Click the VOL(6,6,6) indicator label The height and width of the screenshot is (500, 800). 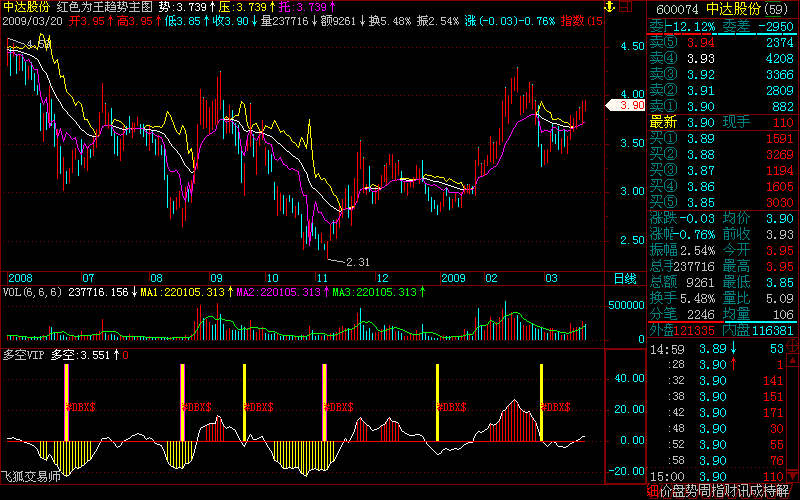(x=32, y=292)
